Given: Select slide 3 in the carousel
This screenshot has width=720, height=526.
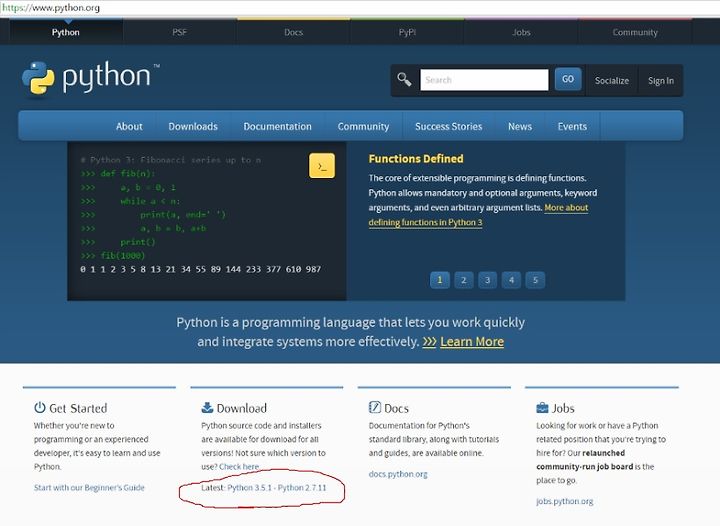Looking at the screenshot, I should coord(488,280).
